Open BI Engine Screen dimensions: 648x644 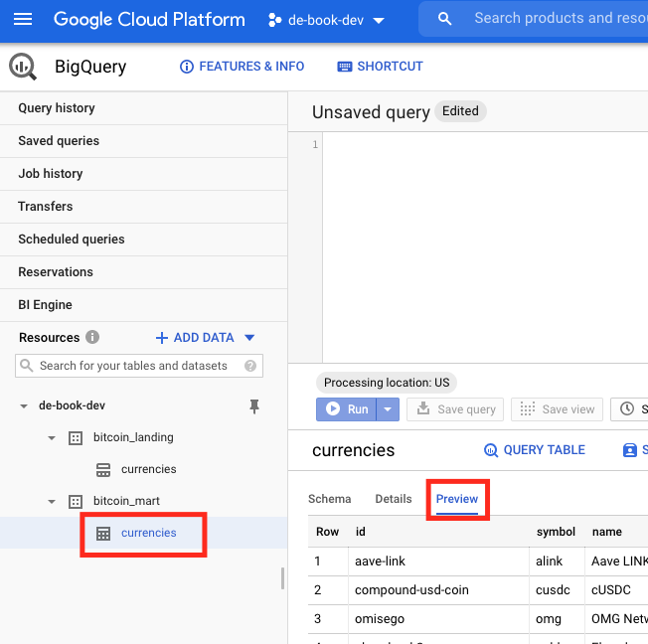pos(143,305)
